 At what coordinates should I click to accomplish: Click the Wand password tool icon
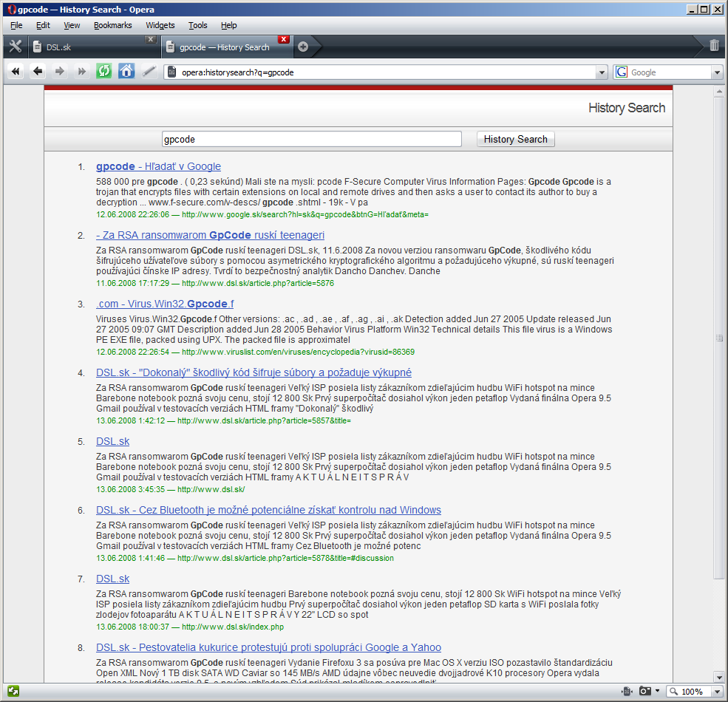149,72
